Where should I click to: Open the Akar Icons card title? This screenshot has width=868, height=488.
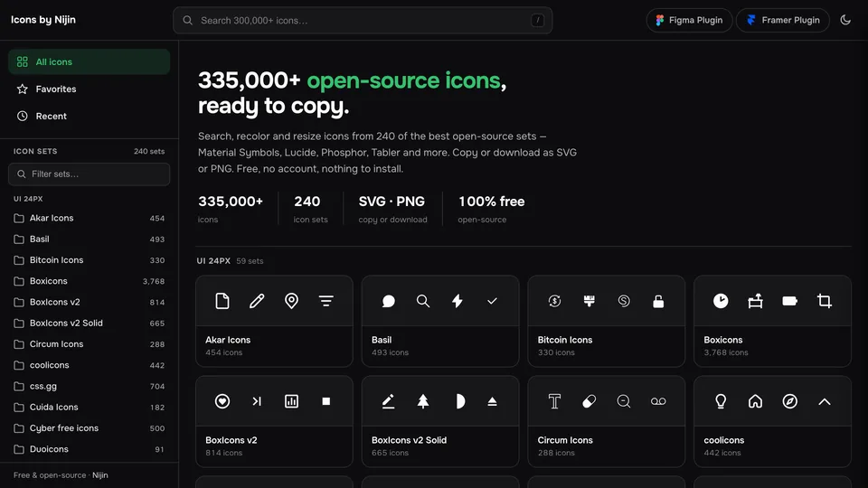228,340
